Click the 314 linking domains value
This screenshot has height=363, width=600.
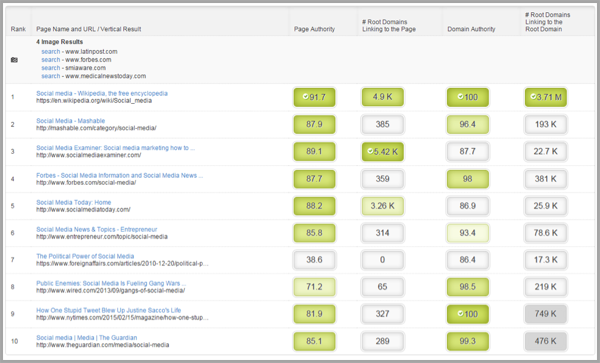coord(383,233)
